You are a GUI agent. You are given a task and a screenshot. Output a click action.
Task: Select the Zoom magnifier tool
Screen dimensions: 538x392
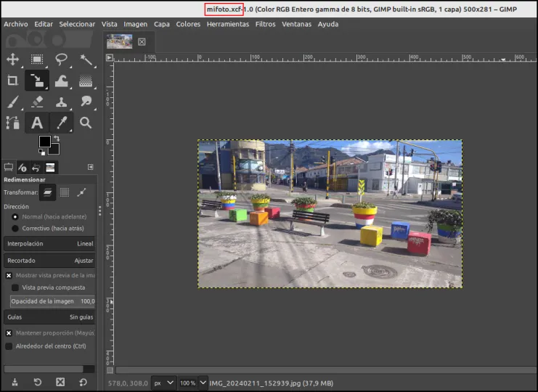[86, 123]
